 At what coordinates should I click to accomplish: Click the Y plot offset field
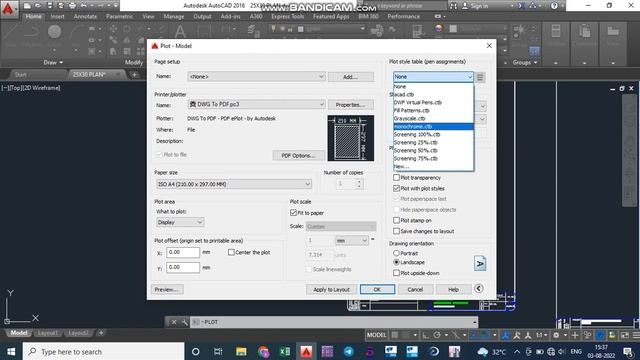pos(183,267)
